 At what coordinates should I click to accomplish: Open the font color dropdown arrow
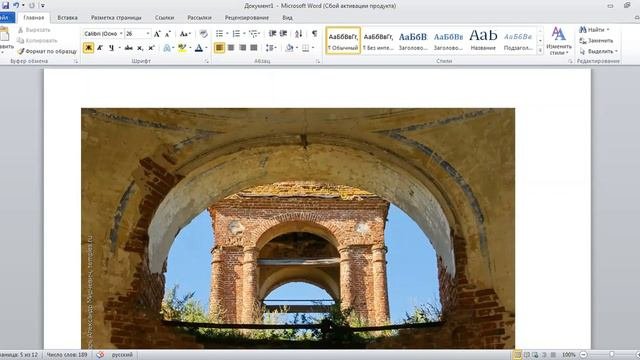tap(206, 48)
